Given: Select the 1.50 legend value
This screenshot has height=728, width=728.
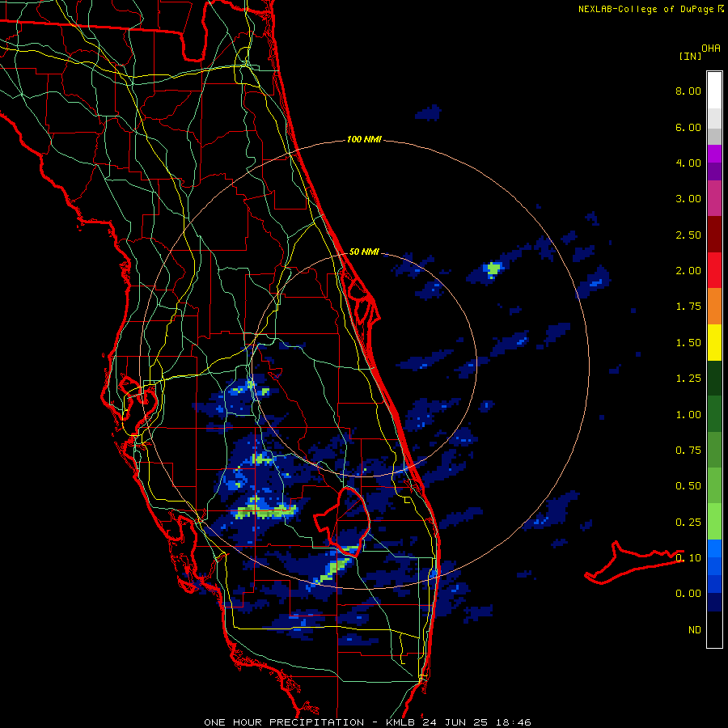Looking at the screenshot, I should [688, 343].
